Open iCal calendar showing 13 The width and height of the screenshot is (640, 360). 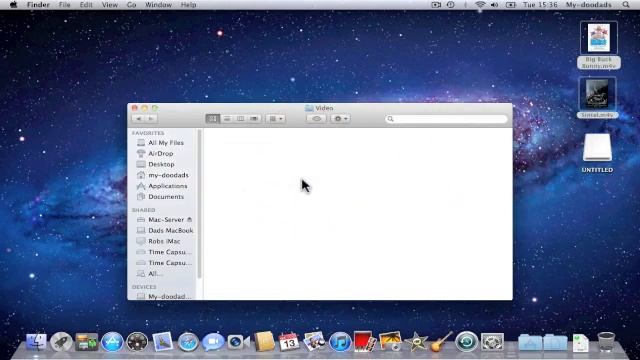(x=289, y=342)
